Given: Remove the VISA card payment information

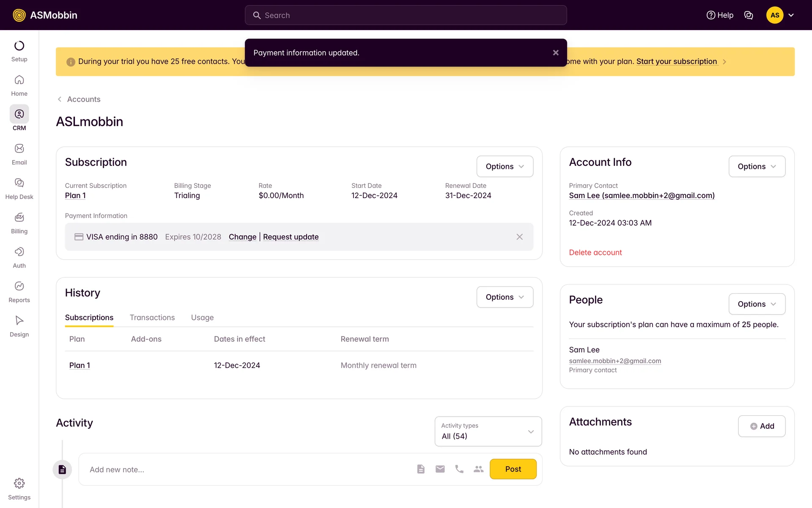Looking at the screenshot, I should pos(519,237).
